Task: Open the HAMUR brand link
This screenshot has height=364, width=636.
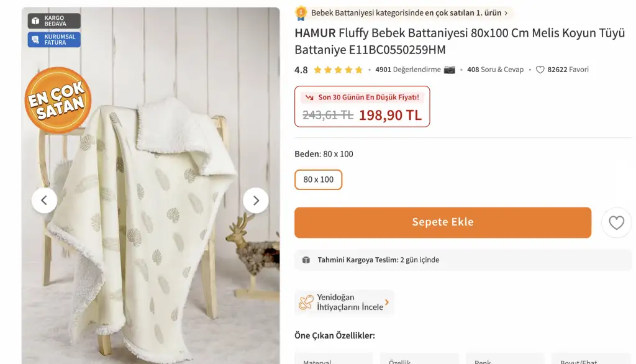Action: [315, 33]
